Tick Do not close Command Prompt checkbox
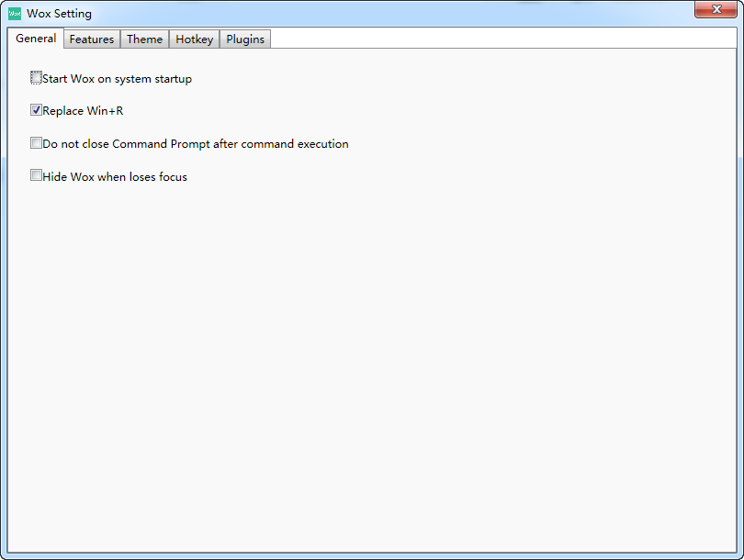The width and height of the screenshot is (744, 560). 36,142
